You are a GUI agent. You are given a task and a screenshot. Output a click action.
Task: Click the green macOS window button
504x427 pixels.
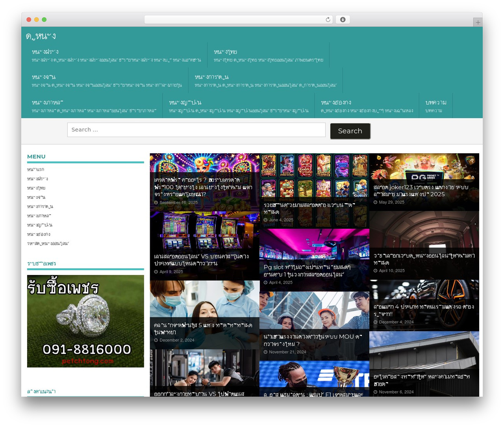click(44, 20)
